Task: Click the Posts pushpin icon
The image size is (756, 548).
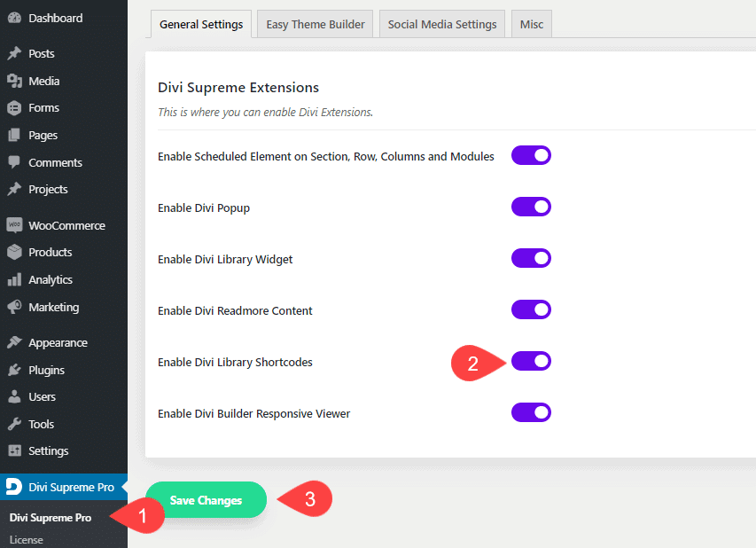Action: [x=14, y=53]
